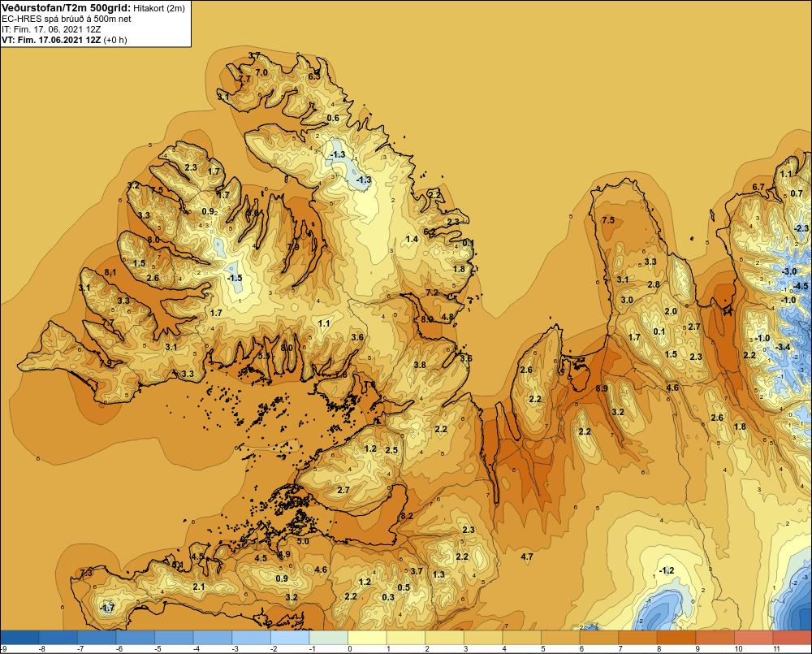812x654 pixels.
Task: Click the 'Hitakort (2m)' label
Action: point(158,8)
